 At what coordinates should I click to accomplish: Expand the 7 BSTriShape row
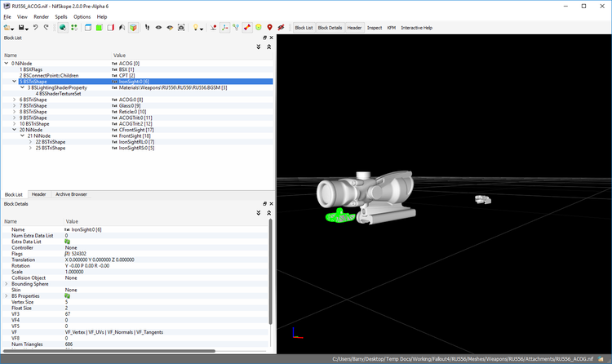tap(15, 105)
